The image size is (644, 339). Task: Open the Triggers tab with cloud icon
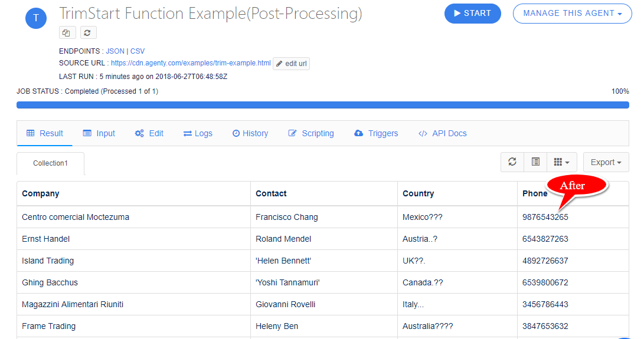376,133
